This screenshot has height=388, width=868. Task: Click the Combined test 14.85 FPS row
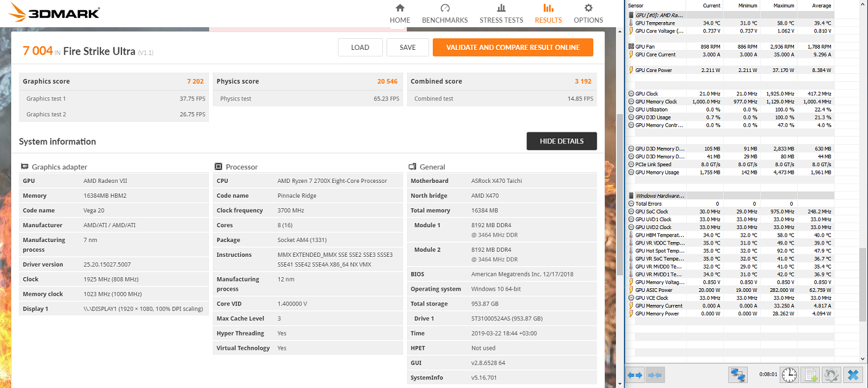tap(502, 99)
